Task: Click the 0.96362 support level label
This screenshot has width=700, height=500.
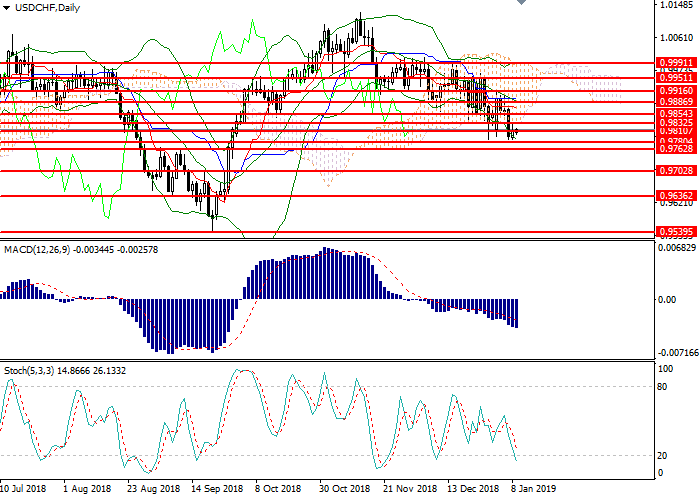Action: 677,196
